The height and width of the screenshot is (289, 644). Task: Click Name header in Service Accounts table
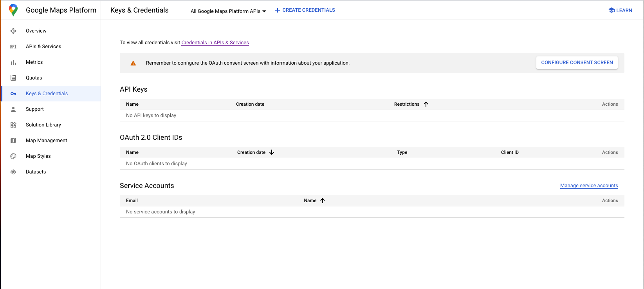[310, 200]
